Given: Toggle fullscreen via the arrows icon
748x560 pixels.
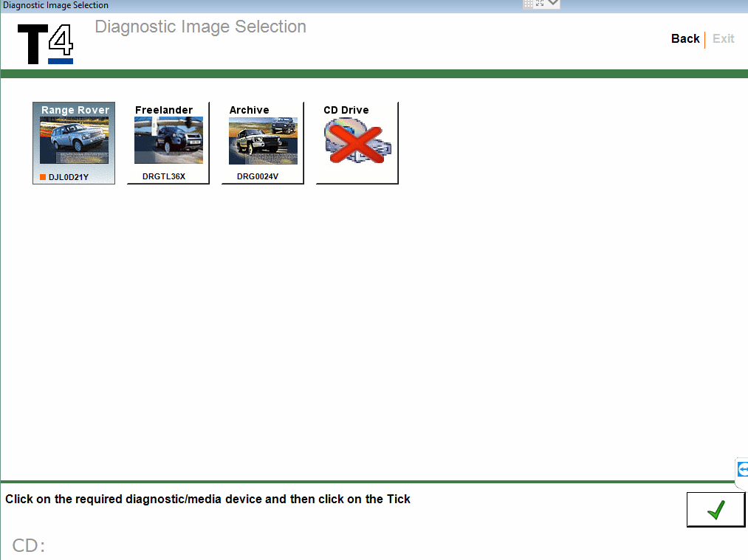Looking at the screenshot, I should (x=540, y=4).
